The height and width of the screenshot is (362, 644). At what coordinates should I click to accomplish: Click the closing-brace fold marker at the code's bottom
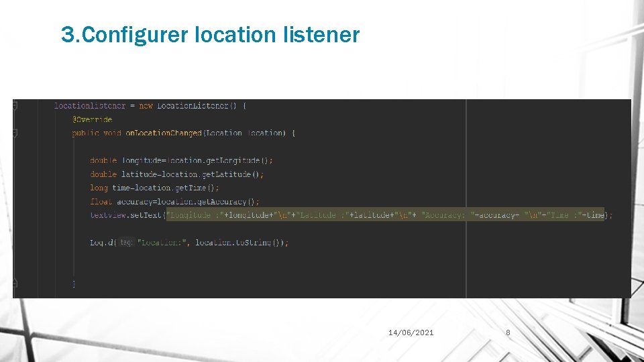15,283
